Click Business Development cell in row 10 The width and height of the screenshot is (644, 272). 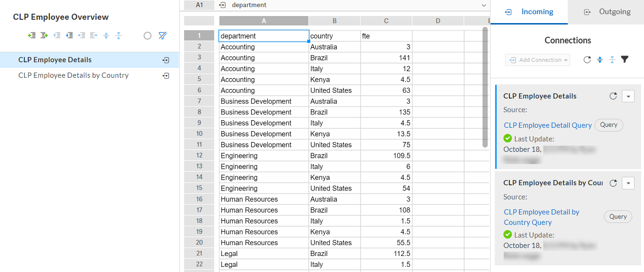pyautogui.click(x=264, y=134)
